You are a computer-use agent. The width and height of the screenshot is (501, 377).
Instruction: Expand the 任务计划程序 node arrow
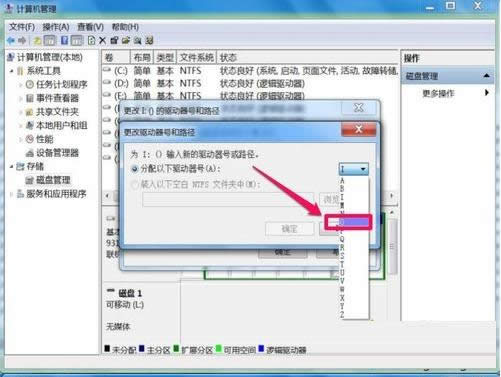(21, 85)
